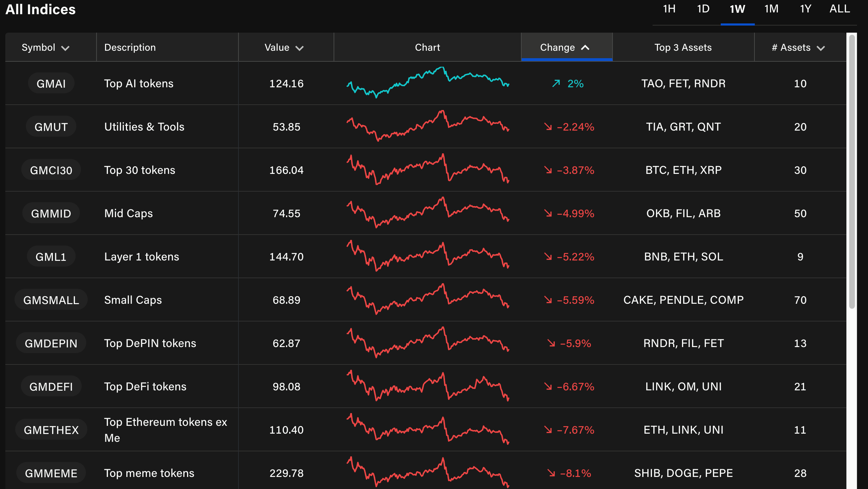Click the GMSMALL symbol badge

[x=51, y=300]
